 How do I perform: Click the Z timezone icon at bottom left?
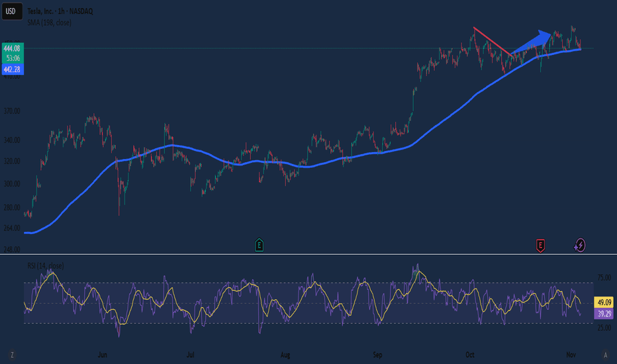point(13,355)
